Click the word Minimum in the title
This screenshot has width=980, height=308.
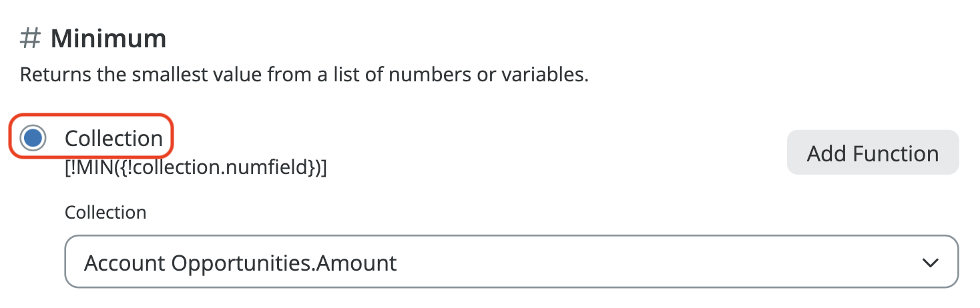tap(108, 39)
